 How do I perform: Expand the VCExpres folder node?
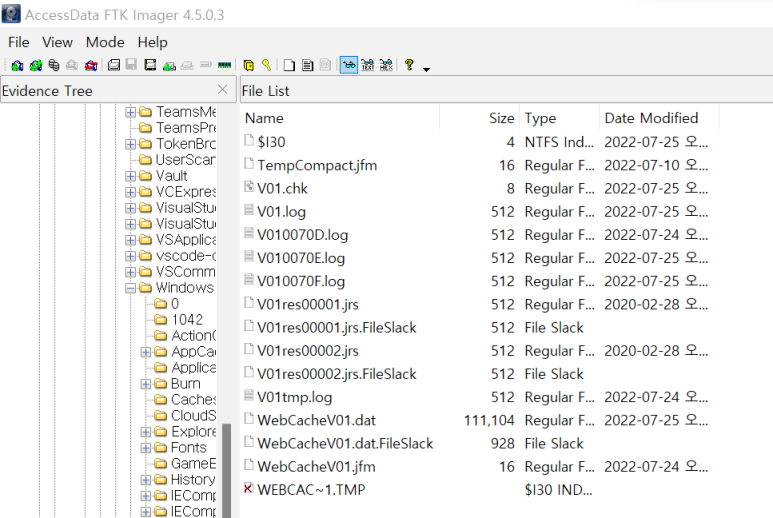130,192
